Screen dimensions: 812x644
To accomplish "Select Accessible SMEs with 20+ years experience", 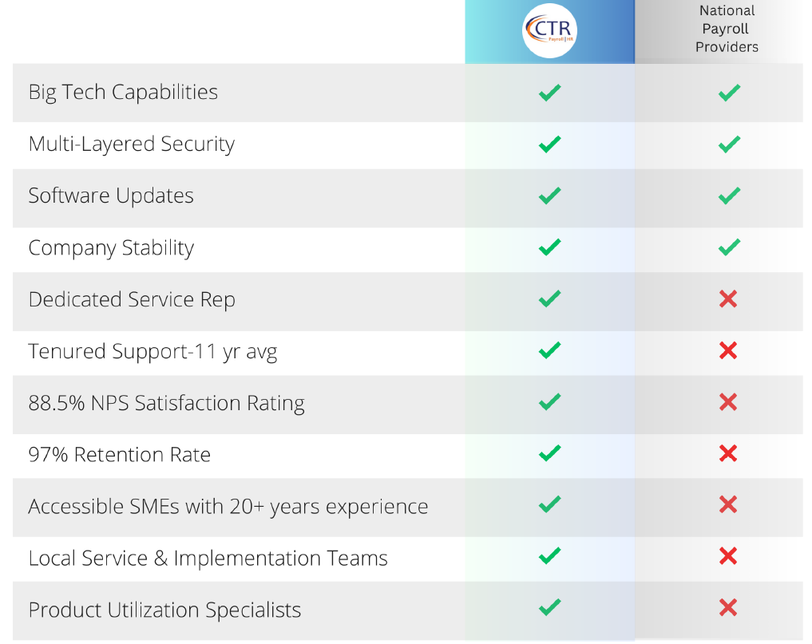I will [228, 507].
